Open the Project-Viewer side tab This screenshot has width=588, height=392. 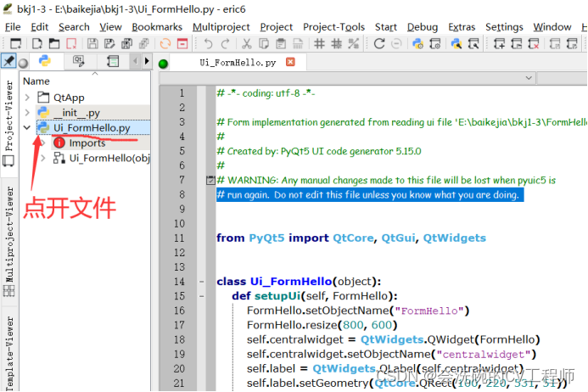8,123
